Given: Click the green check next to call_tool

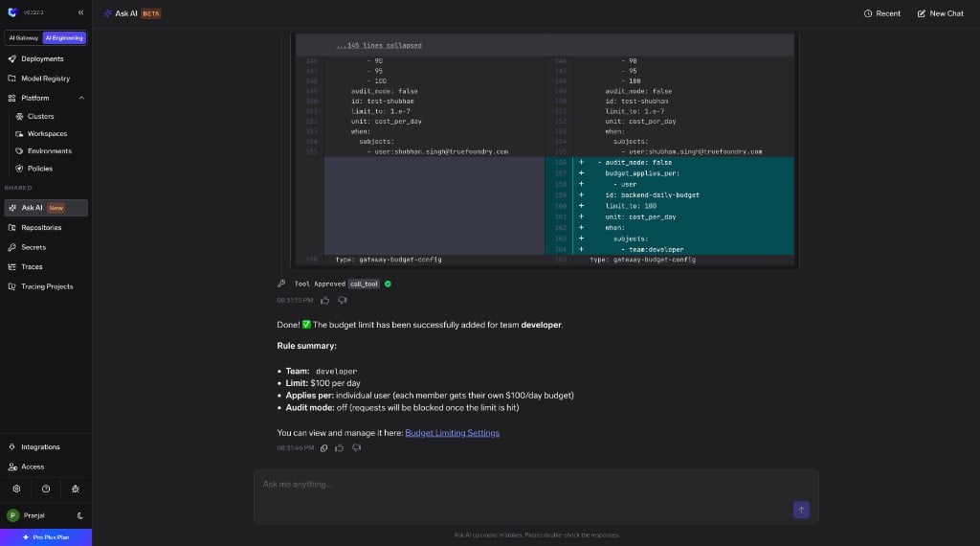Looking at the screenshot, I should (x=389, y=284).
